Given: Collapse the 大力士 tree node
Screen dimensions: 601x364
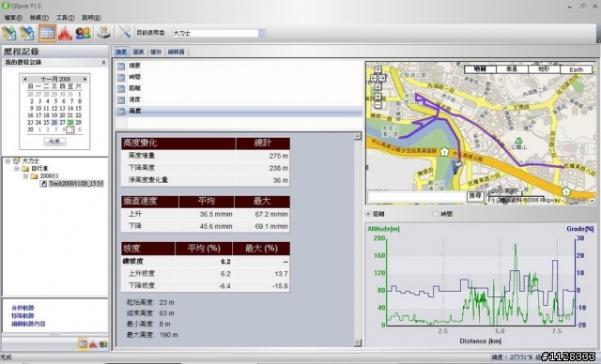Looking at the screenshot, I should tap(8, 161).
